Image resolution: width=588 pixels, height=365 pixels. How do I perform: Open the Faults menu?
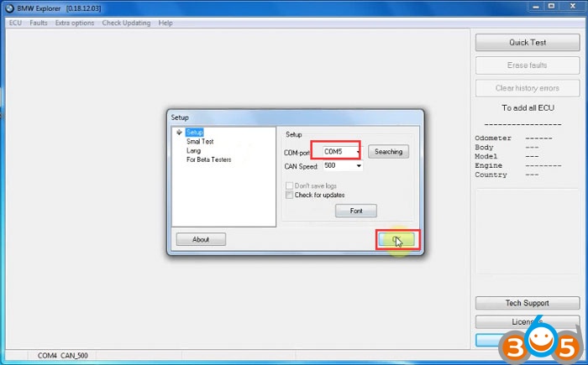[39, 23]
